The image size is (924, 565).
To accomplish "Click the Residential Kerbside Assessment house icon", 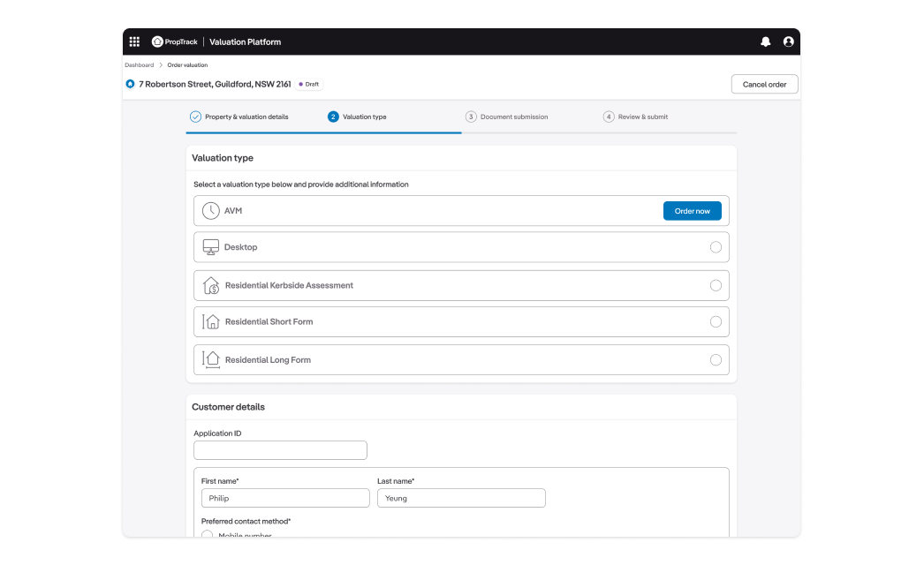I will click(x=211, y=285).
